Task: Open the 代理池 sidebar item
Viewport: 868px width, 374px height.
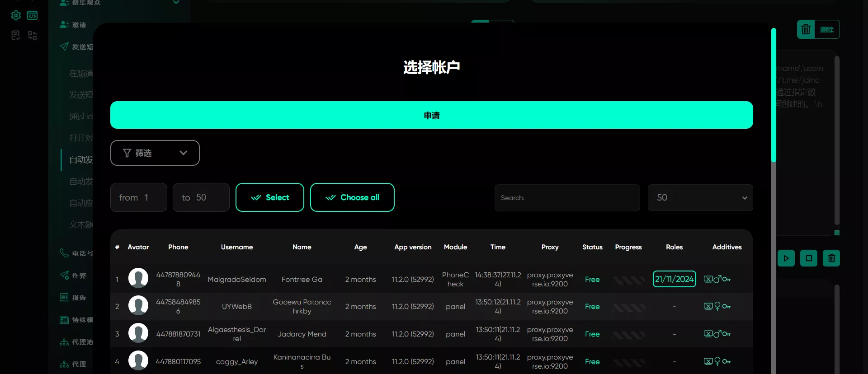Action: (76, 342)
